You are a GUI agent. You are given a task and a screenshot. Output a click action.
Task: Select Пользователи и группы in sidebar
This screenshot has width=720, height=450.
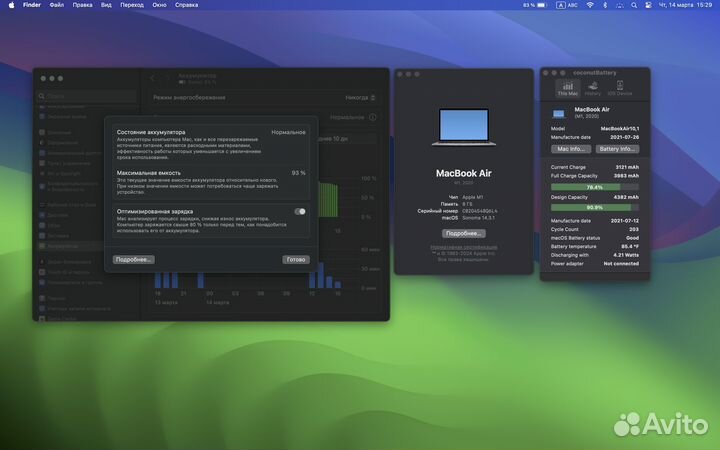70,283
